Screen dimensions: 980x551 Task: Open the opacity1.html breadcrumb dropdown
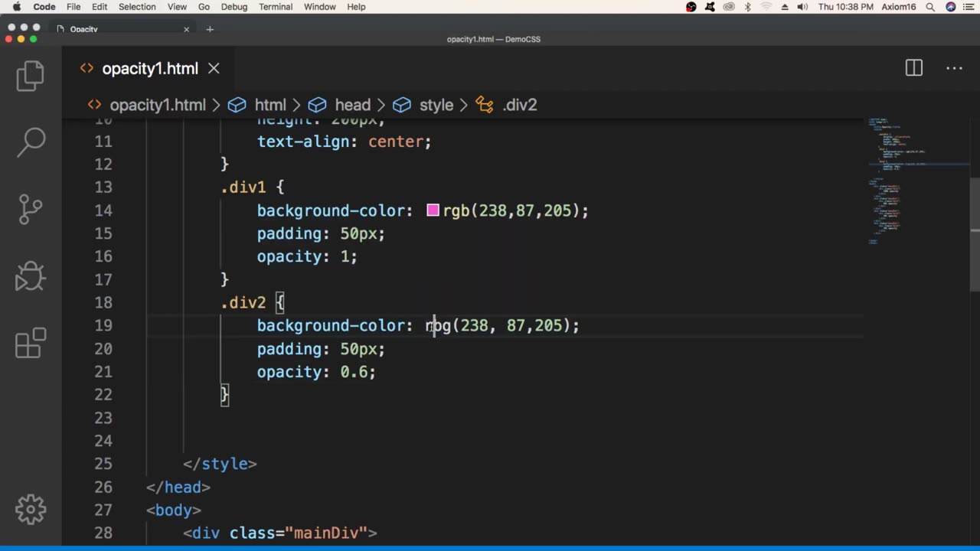(x=158, y=105)
